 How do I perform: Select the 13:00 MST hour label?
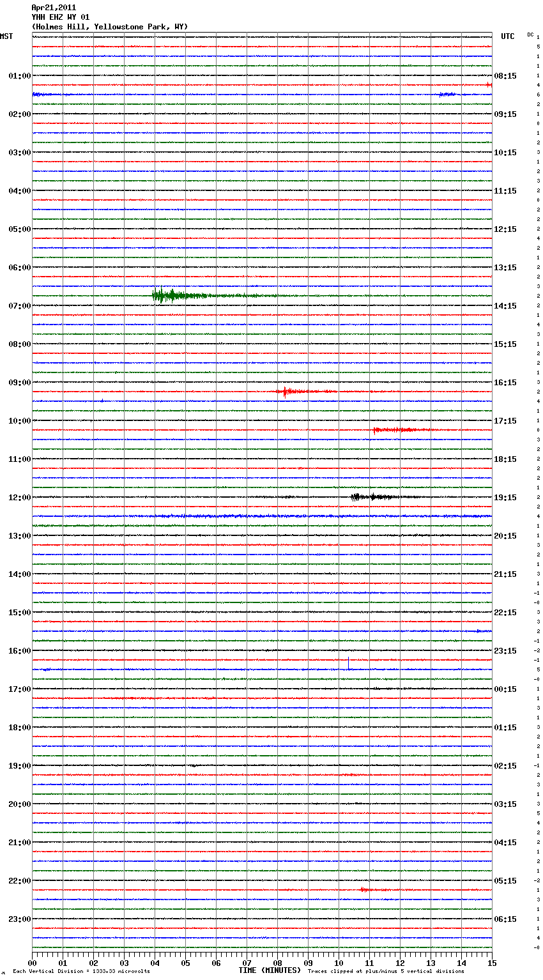20,536
